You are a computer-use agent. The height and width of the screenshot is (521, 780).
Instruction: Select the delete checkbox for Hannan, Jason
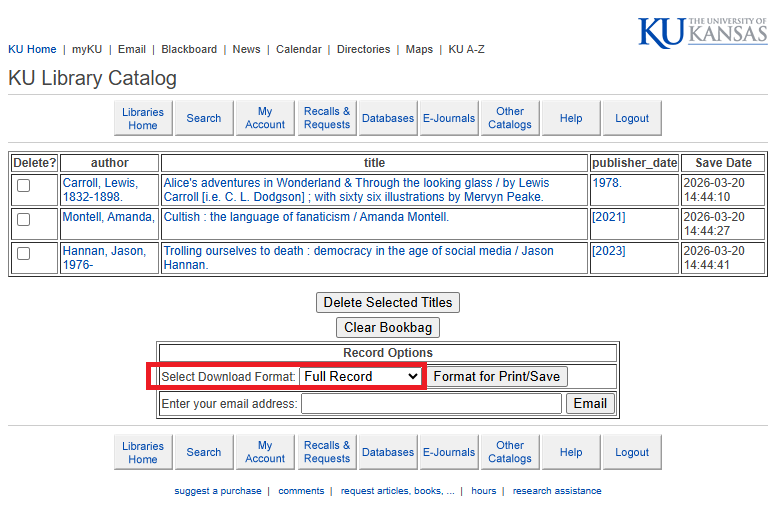(x=24, y=253)
